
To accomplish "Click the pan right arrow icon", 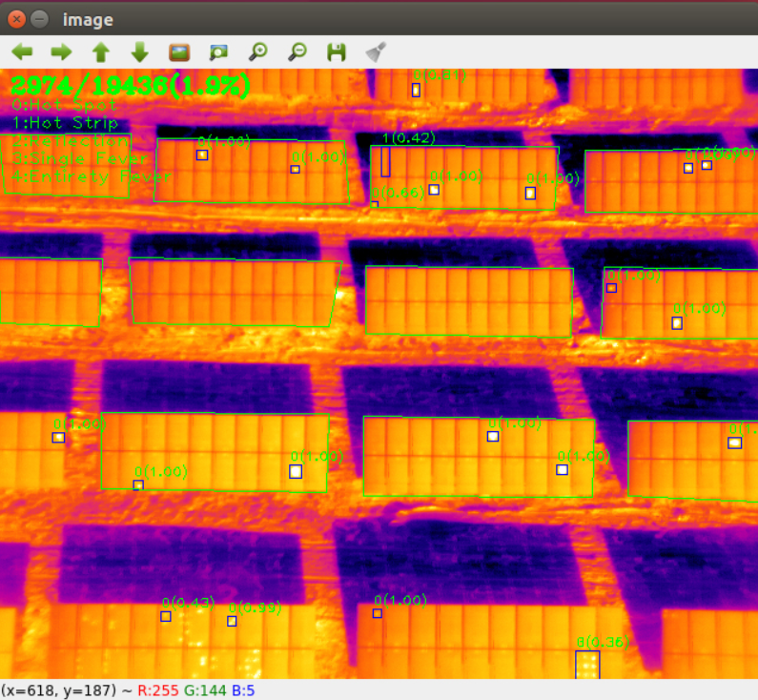I will click(x=61, y=51).
